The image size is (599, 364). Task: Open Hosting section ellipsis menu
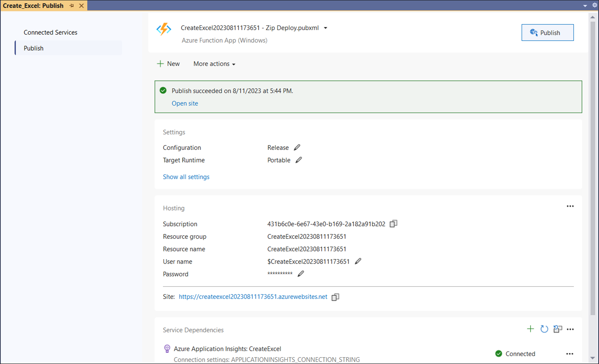pyautogui.click(x=570, y=206)
